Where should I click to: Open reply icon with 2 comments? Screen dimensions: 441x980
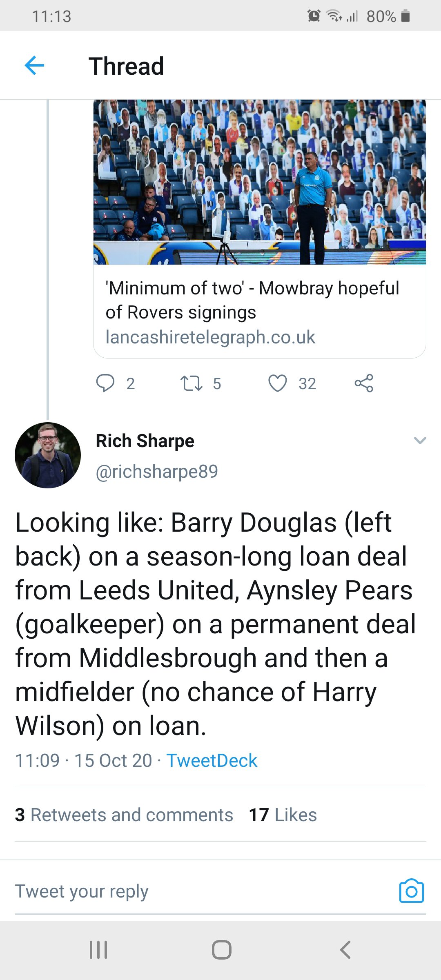click(x=105, y=383)
